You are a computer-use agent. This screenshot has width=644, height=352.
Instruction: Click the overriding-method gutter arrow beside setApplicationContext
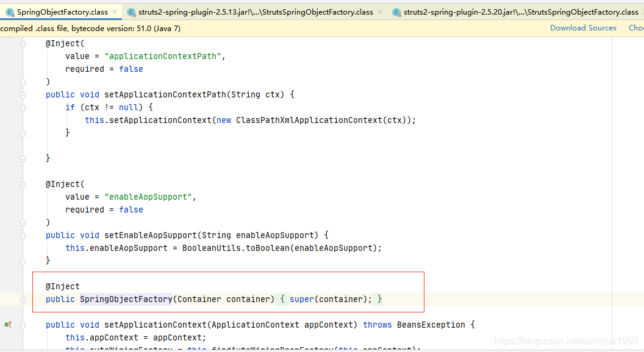click(x=7, y=325)
